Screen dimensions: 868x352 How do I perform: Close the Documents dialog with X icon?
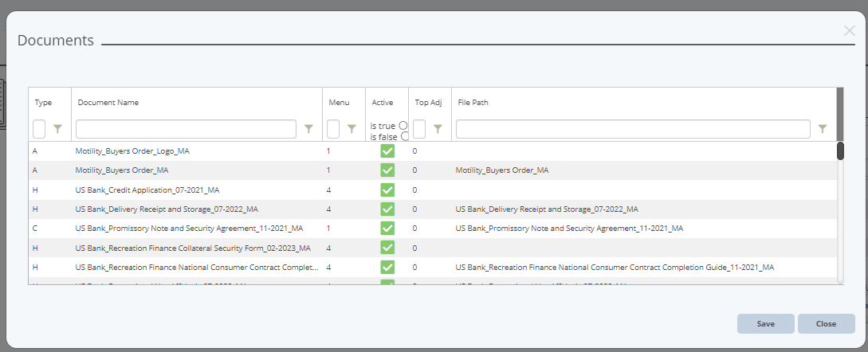849,31
